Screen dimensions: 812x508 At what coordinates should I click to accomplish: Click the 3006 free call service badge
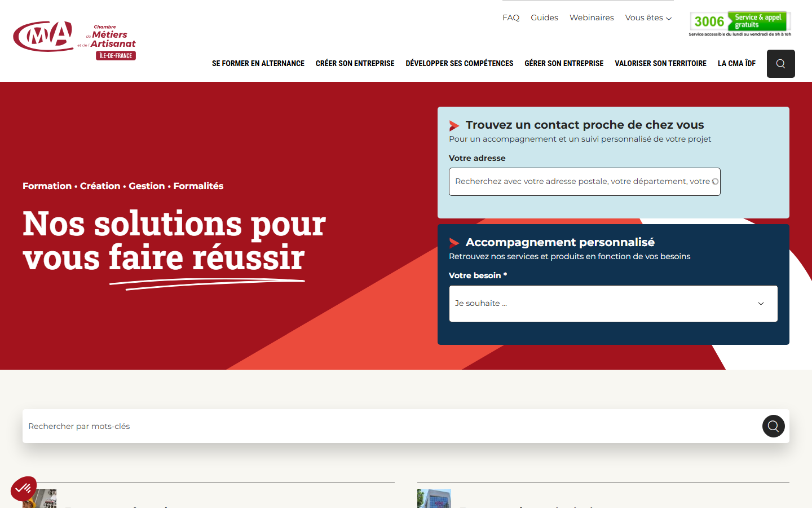pos(740,24)
